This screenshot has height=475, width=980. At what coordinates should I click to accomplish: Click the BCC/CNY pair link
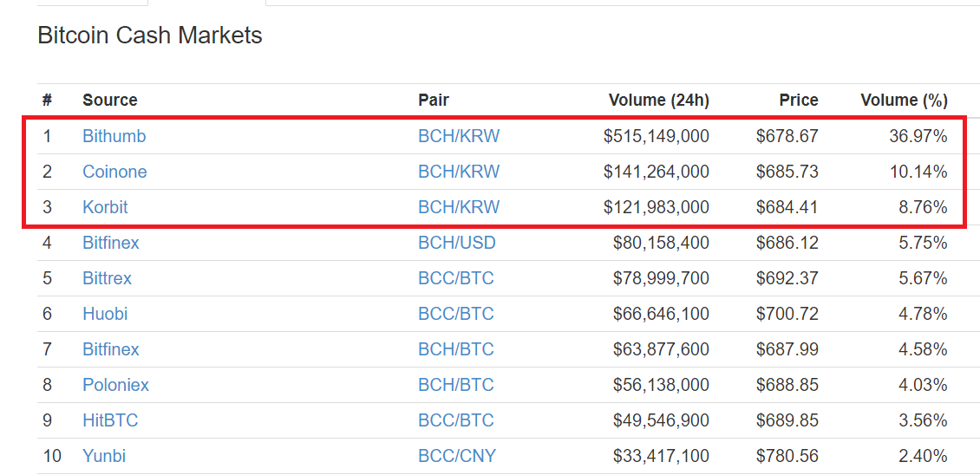point(457,456)
